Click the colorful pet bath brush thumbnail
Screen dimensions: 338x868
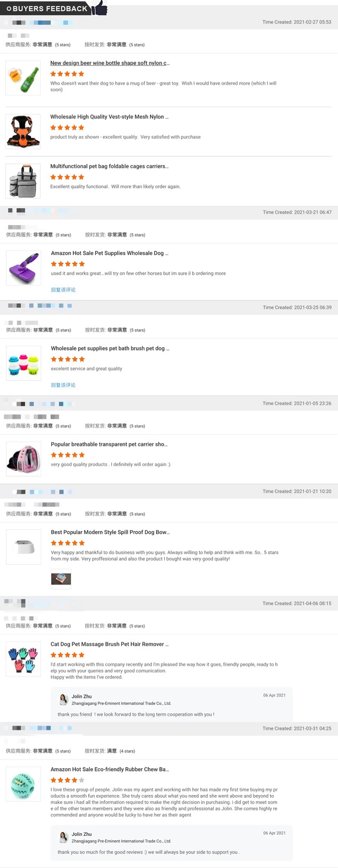pyautogui.click(x=24, y=363)
